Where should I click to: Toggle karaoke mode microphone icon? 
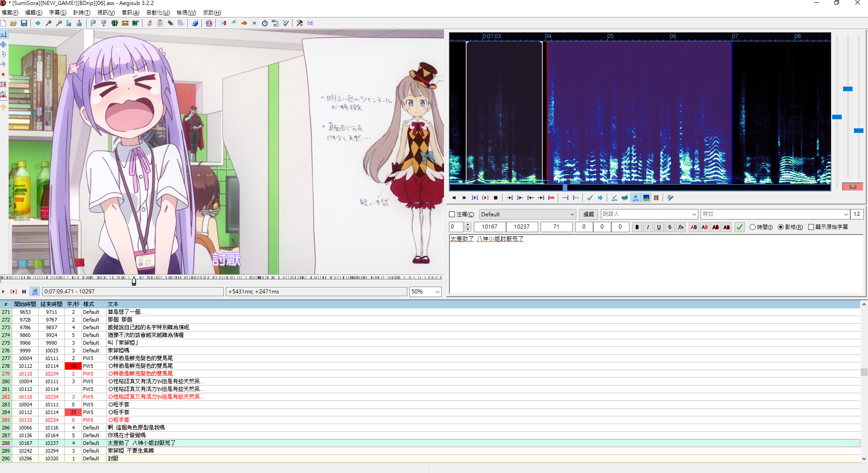tap(670, 198)
